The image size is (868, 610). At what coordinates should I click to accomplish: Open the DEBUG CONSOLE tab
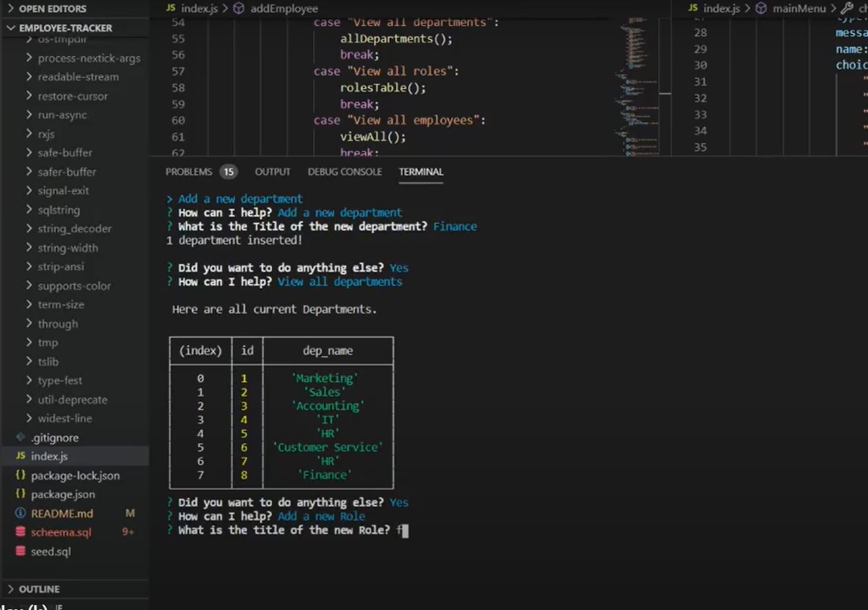345,172
